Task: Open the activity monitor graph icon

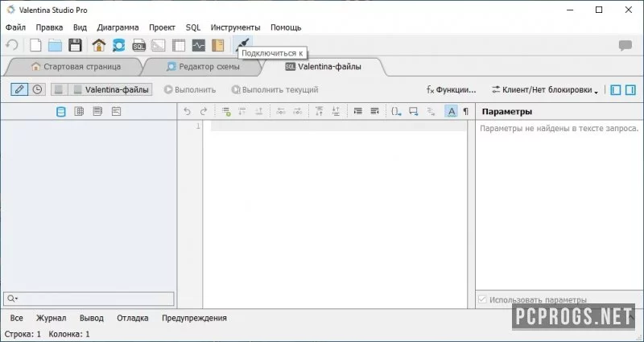Action: [x=198, y=45]
